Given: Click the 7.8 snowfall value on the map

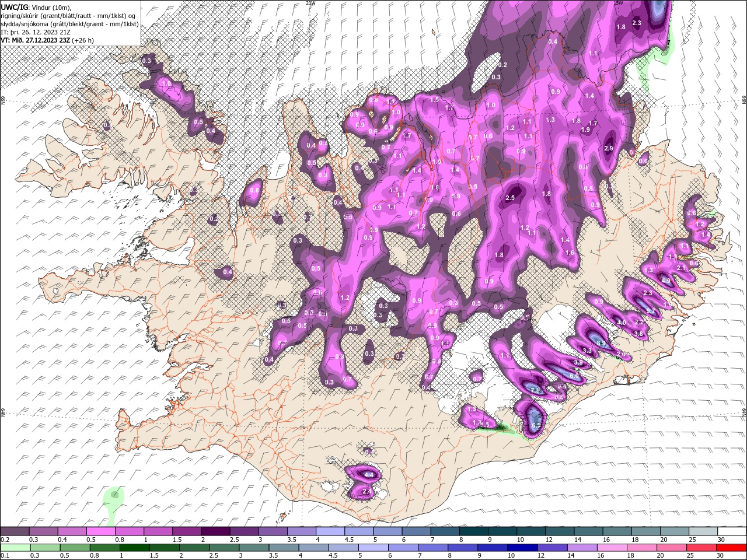Looking at the screenshot, I should (x=535, y=389).
